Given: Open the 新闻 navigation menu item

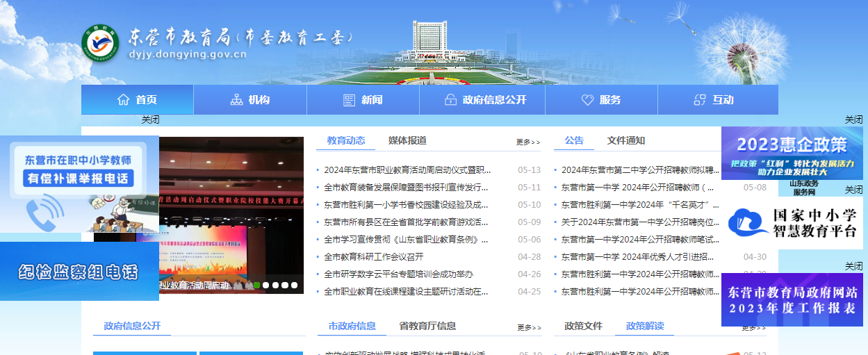Looking at the screenshot, I should point(363,100).
